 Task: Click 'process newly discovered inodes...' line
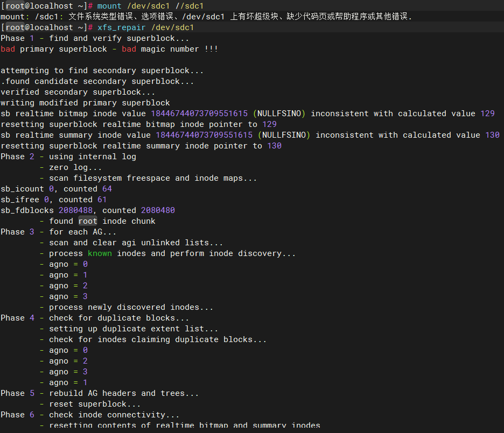pyautogui.click(x=127, y=307)
